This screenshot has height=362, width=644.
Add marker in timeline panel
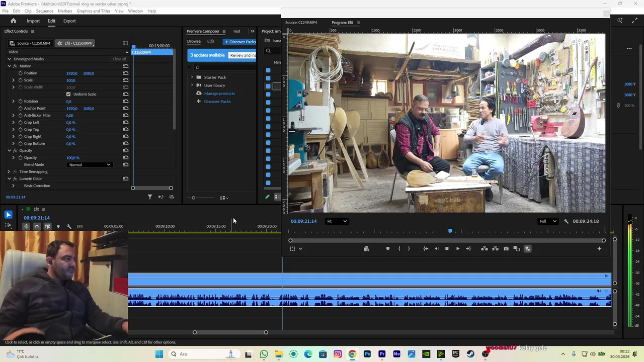coord(58,227)
